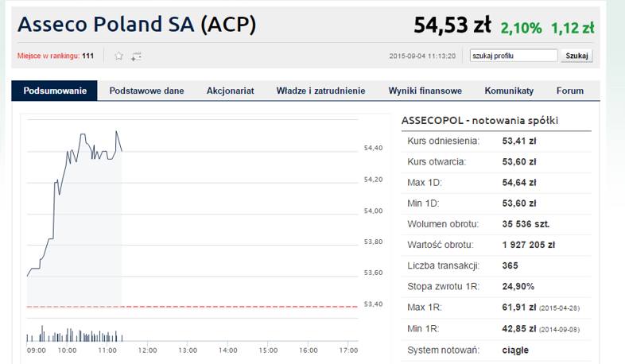625x364 pixels.
Task: Click the red dashed reference line on chart
Action: coord(239,306)
